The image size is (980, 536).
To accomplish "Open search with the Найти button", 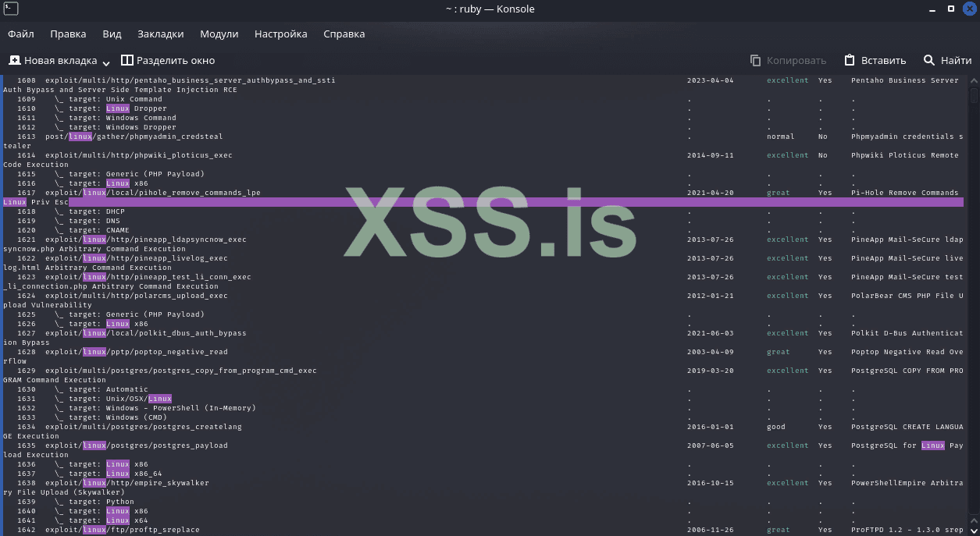I will (x=947, y=60).
